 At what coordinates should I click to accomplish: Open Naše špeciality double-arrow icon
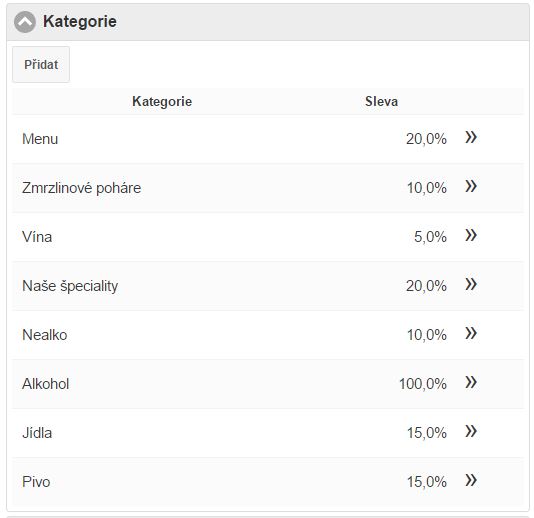pyautogui.click(x=471, y=285)
